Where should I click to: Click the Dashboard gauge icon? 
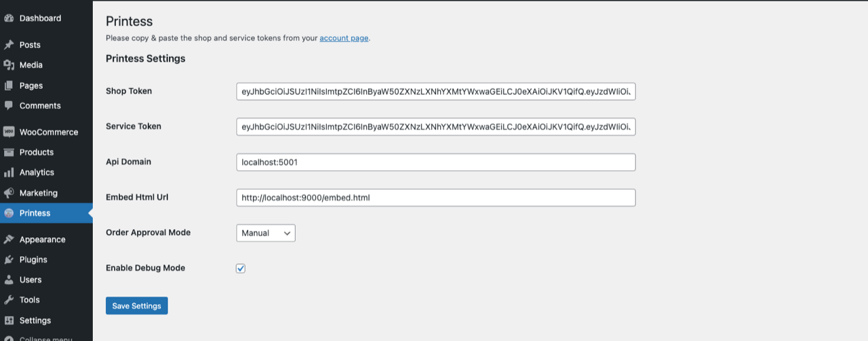(9, 18)
